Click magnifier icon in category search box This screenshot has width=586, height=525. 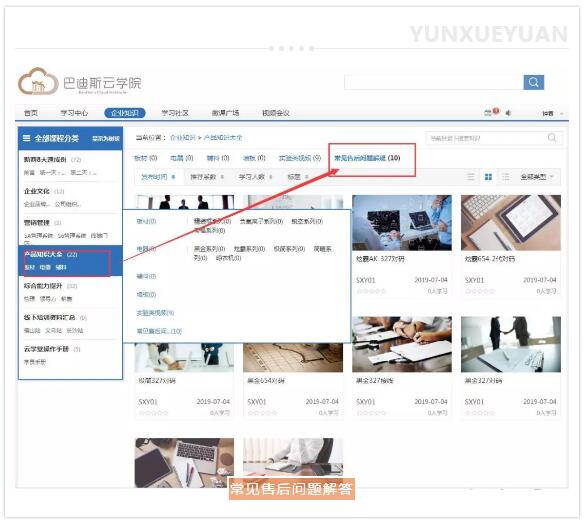[x=552, y=138]
